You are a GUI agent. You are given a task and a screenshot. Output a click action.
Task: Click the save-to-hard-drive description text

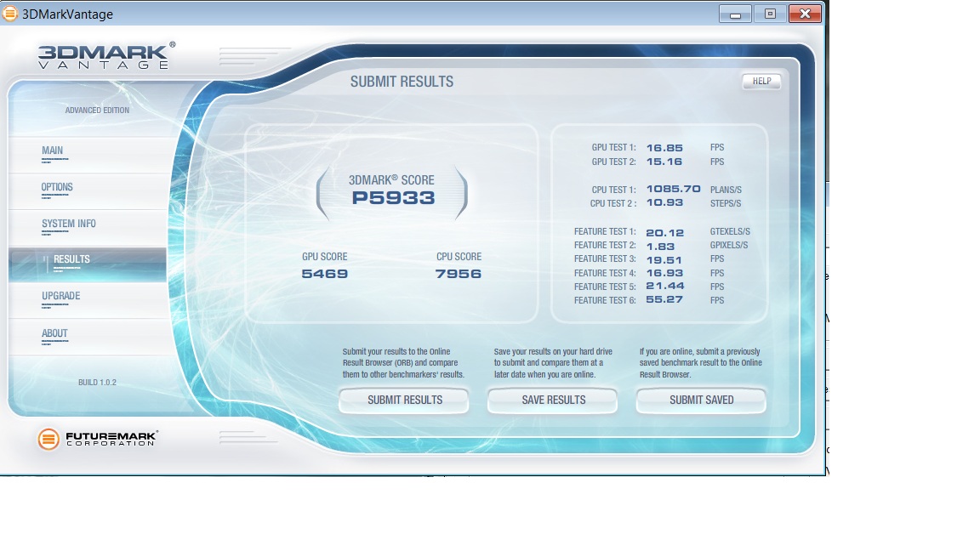point(553,363)
